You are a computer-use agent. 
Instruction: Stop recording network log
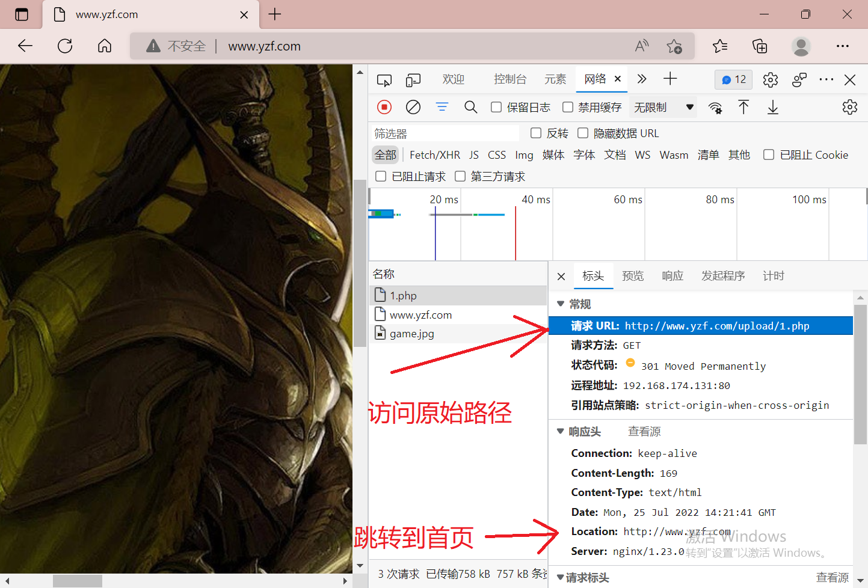click(x=384, y=106)
